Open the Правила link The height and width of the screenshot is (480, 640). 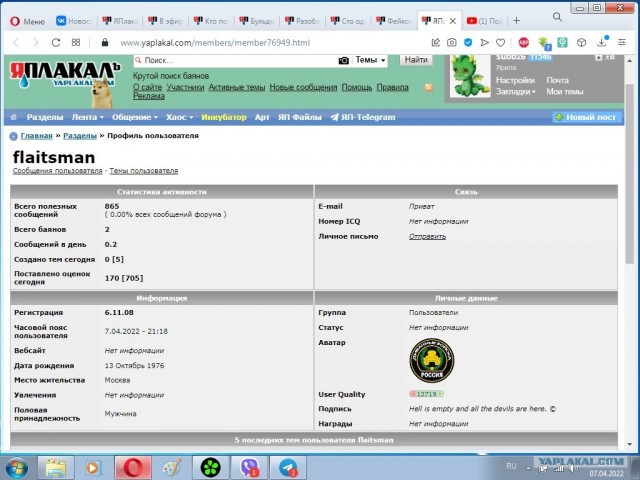pos(393,87)
